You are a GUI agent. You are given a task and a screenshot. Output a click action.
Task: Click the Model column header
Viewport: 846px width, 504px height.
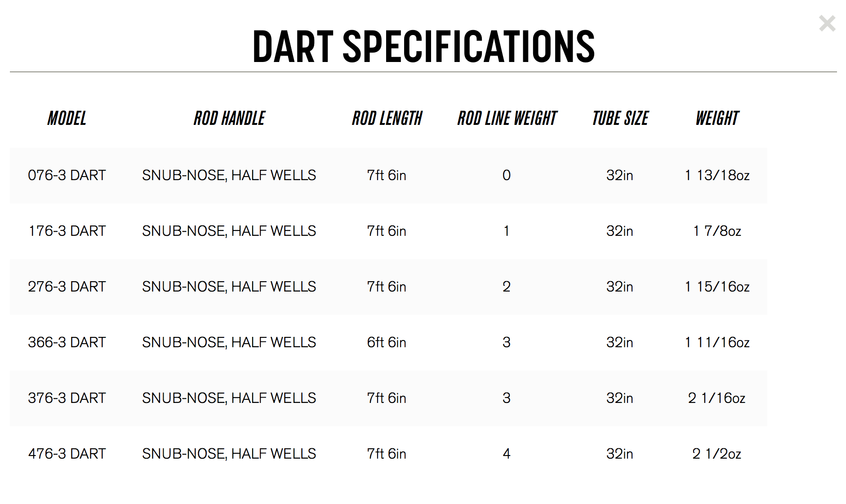[67, 119]
